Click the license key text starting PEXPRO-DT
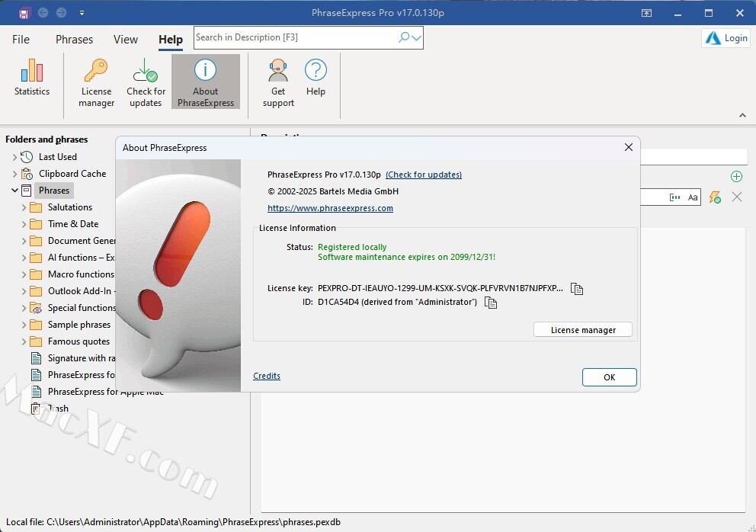Viewport: 756px width, 532px height. (x=440, y=288)
